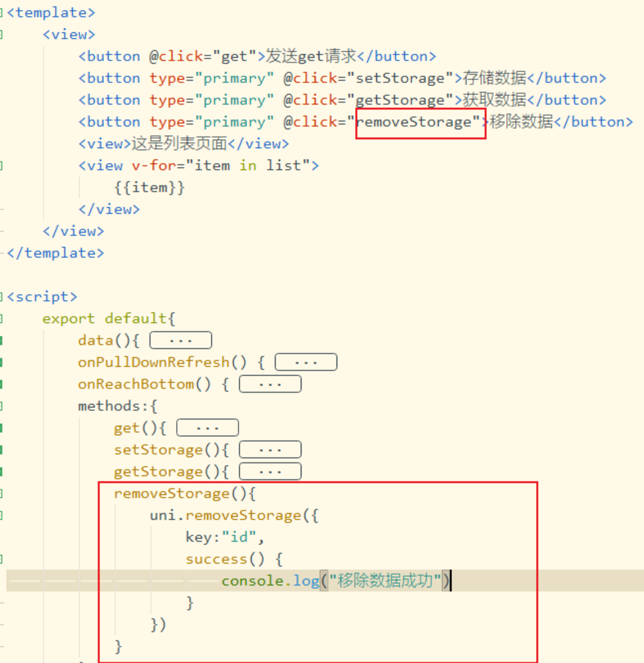Click setStorage in the @click attribute
This screenshot has width=644, height=663.
(400, 79)
